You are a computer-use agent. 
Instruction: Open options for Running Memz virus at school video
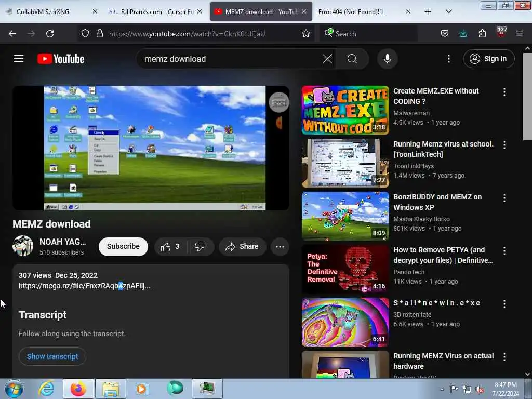(x=504, y=145)
